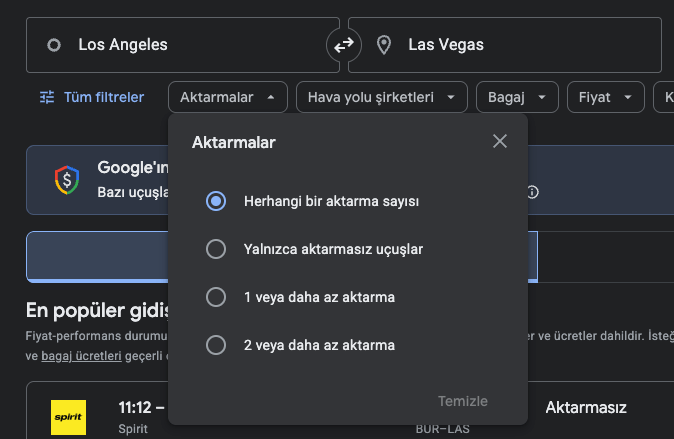
Task: Click the Tüm filtreler sliders icon
Action: 47,97
